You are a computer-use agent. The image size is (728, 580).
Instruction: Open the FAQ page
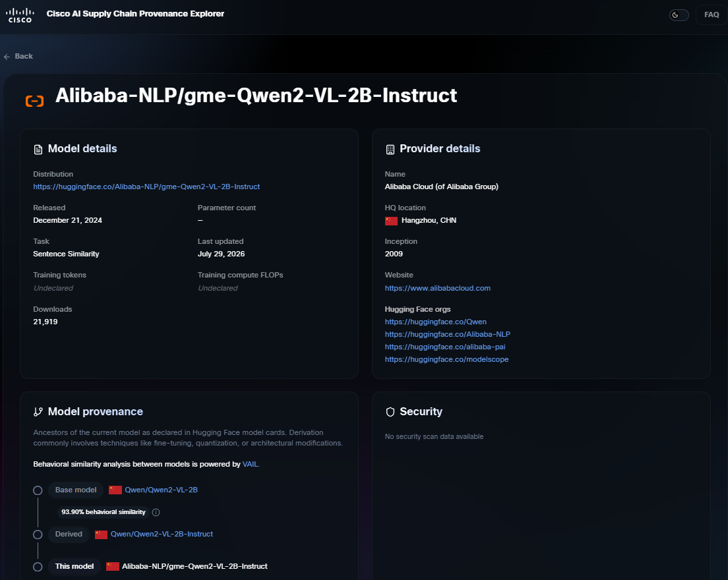click(712, 15)
